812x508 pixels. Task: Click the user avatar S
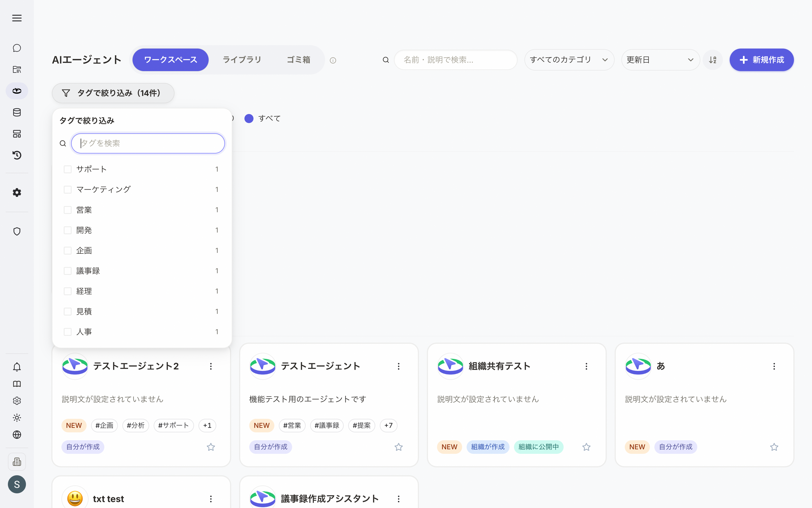(17, 485)
